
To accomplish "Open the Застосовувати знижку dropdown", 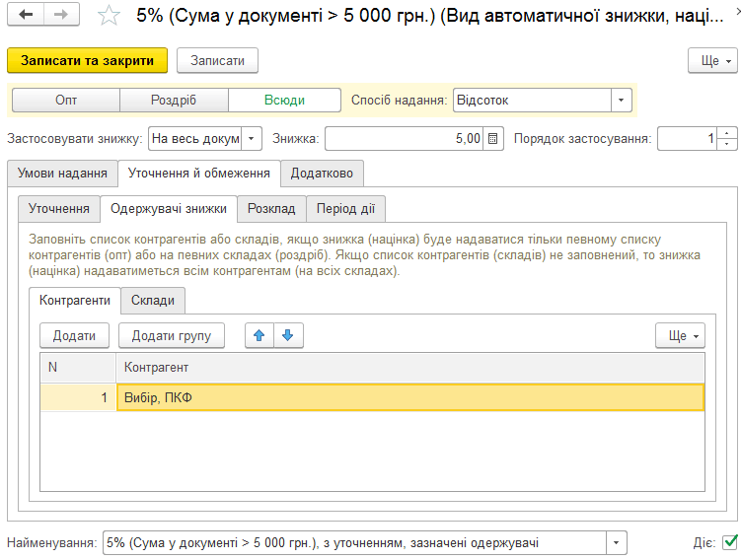I will 252,139.
